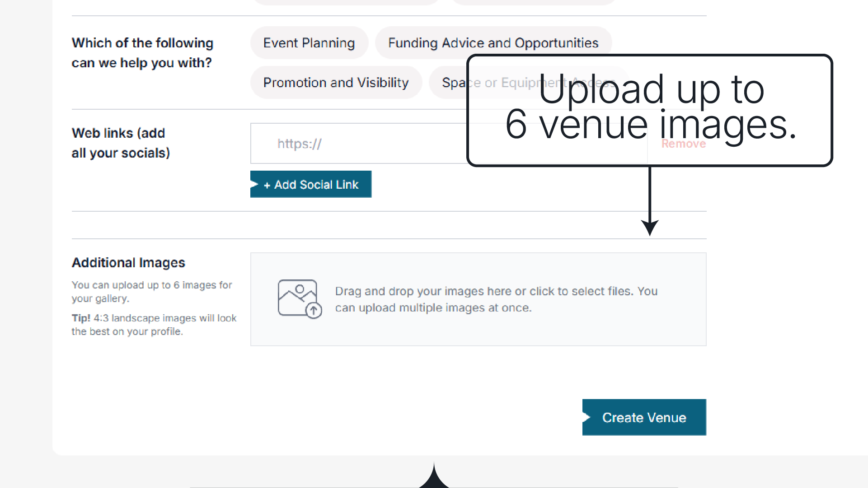Click the 'upload up to 6 images' gallery note
The image size is (868, 488).
pos(151,292)
